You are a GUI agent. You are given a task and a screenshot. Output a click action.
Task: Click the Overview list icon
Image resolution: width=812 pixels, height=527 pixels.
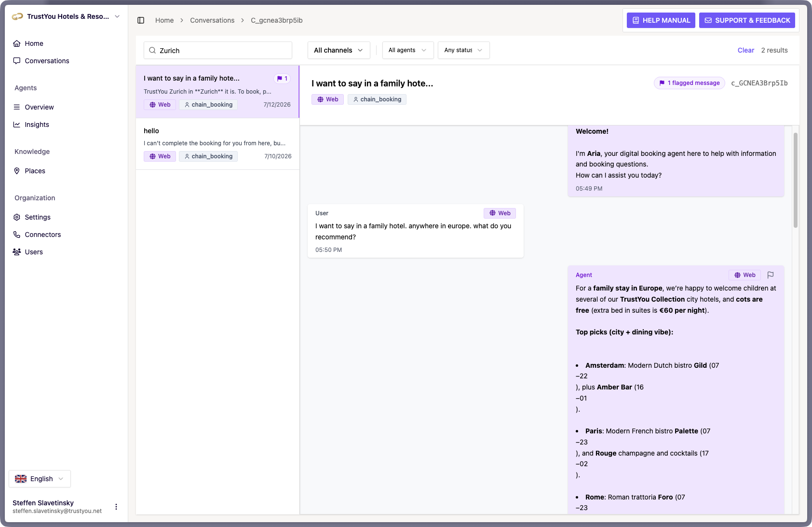click(x=17, y=107)
